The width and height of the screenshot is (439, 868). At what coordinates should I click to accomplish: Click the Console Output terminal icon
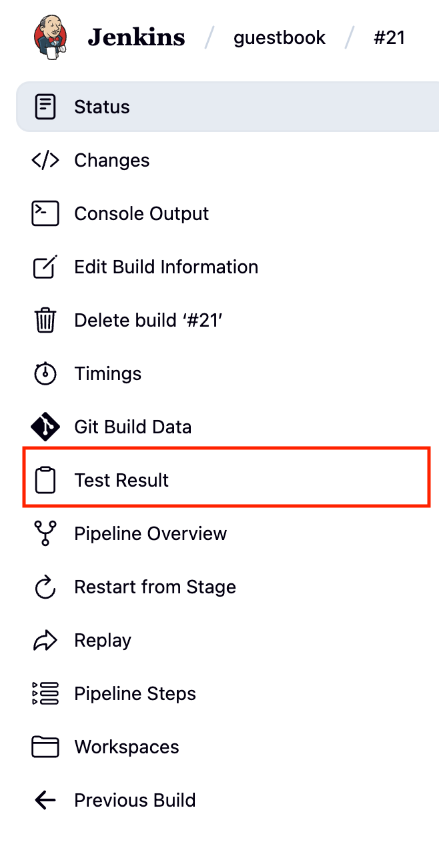45,213
